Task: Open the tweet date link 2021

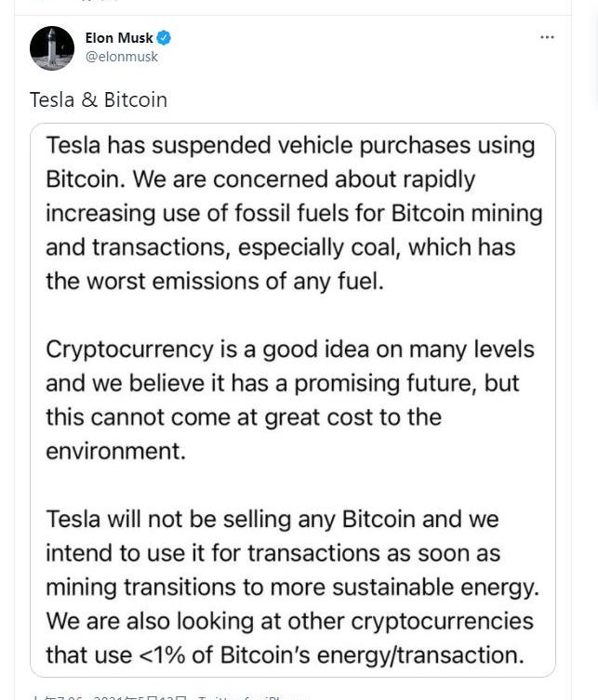Action: coord(140,697)
